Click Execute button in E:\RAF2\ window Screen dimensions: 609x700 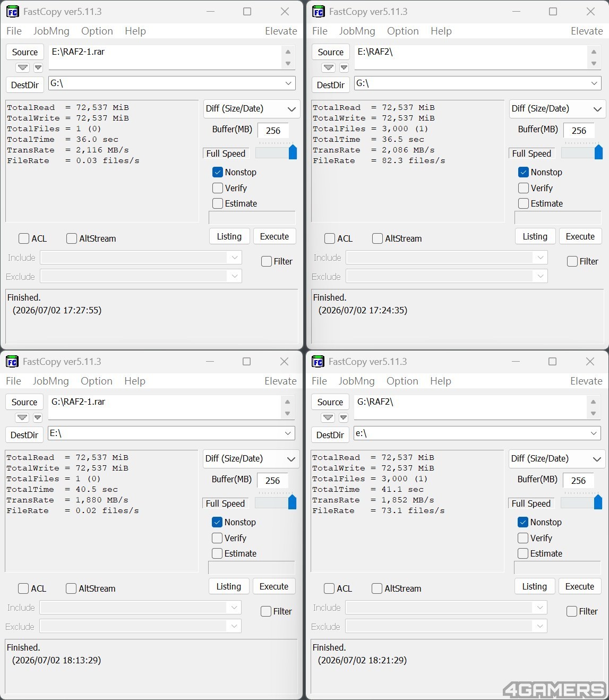click(580, 236)
